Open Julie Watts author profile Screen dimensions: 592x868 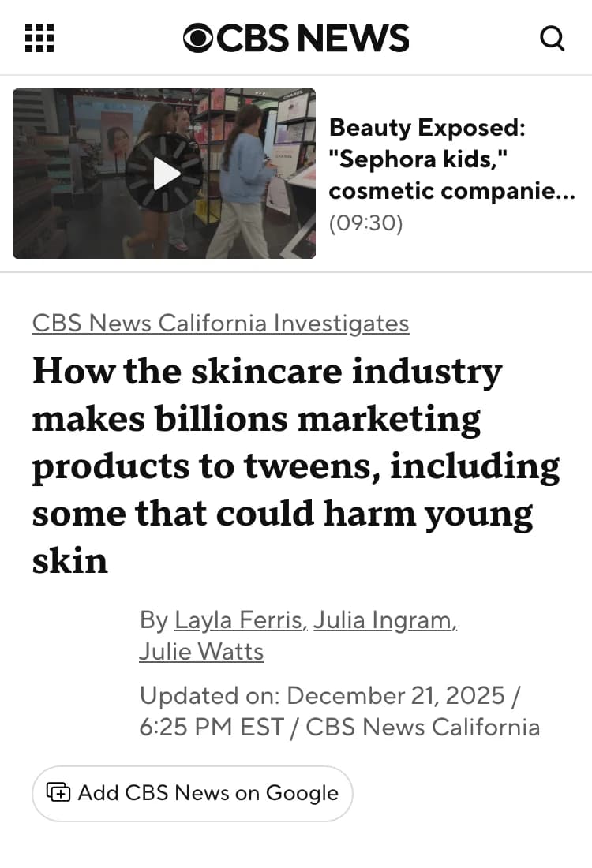[201, 651]
